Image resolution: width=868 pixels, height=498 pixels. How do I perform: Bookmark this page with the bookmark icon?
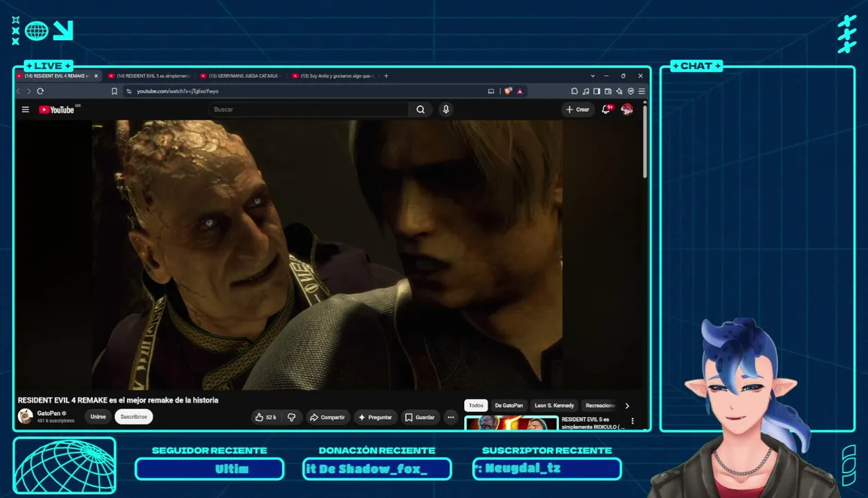point(114,91)
